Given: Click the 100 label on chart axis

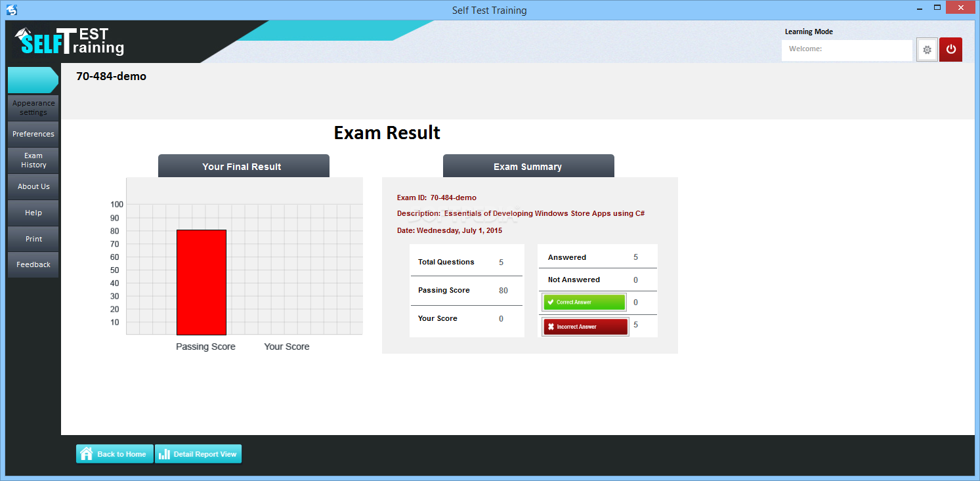Looking at the screenshot, I should click(x=116, y=205).
